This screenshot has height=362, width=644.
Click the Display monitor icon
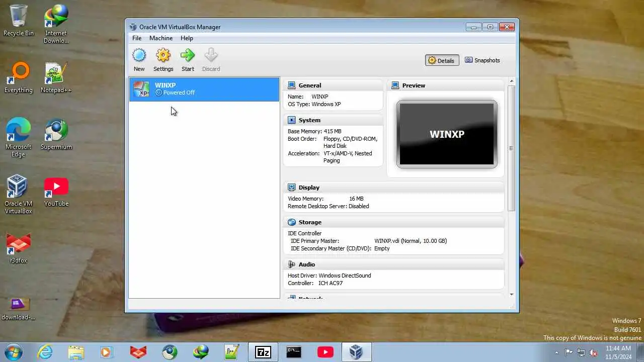click(292, 188)
